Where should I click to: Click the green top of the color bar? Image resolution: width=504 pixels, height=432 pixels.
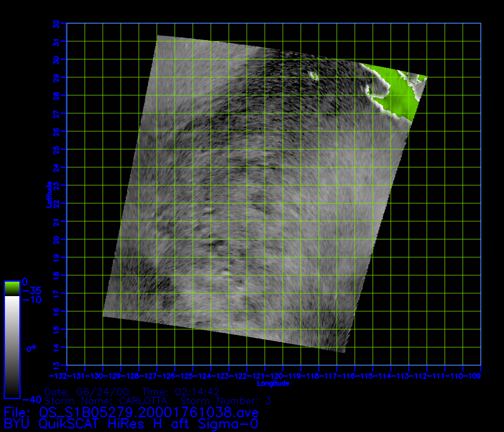(12, 288)
